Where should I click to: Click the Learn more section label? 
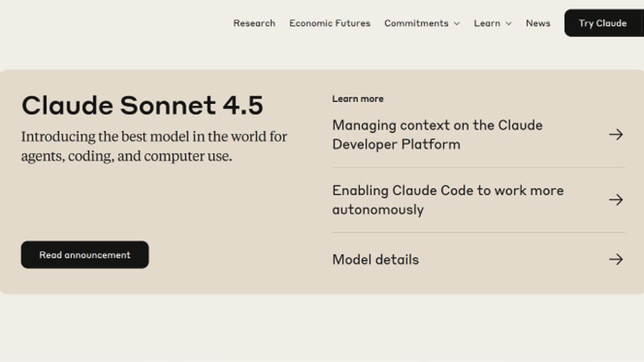click(x=358, y=99)
